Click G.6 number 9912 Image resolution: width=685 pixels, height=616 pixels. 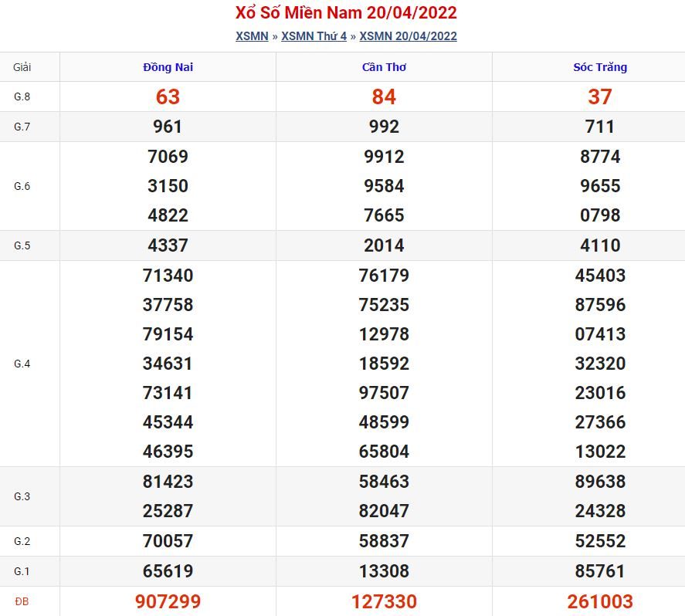[x=384, y=157]
